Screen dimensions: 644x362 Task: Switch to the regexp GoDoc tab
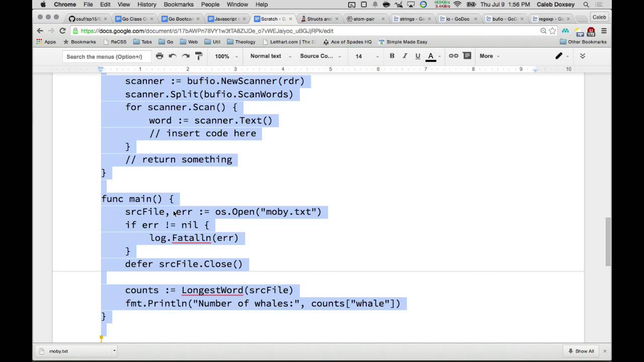click(551, 19)
